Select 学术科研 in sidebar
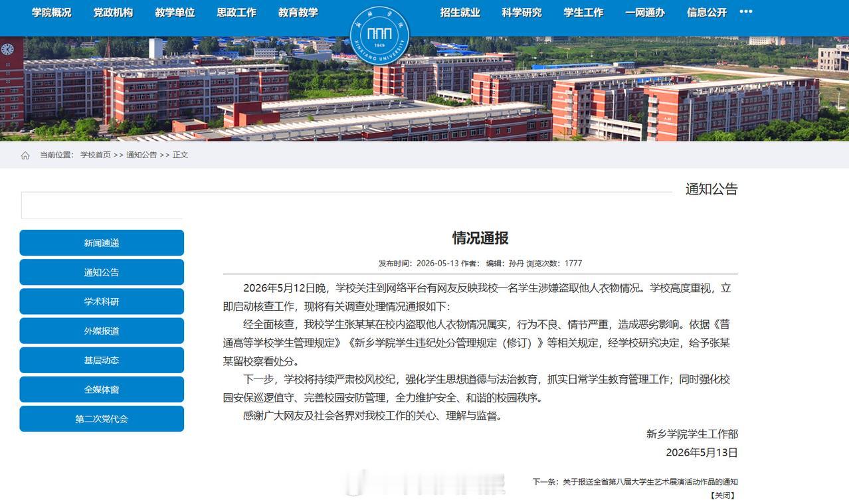Viewport: 849px width, 504px height. (x=102, y=301)
